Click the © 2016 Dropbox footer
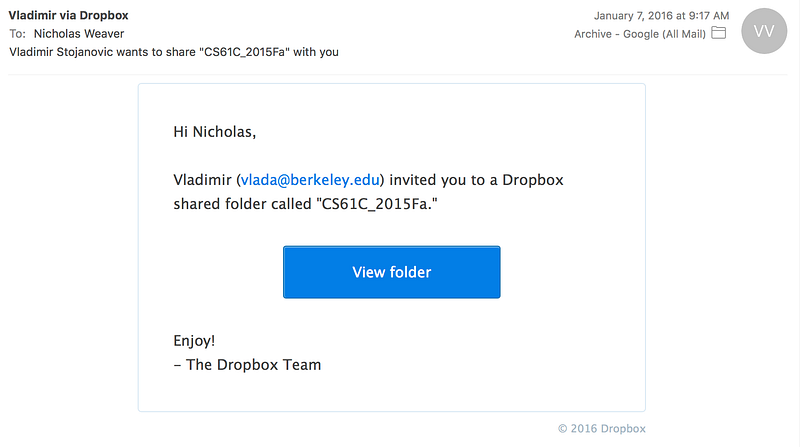 tap(600, 428)
